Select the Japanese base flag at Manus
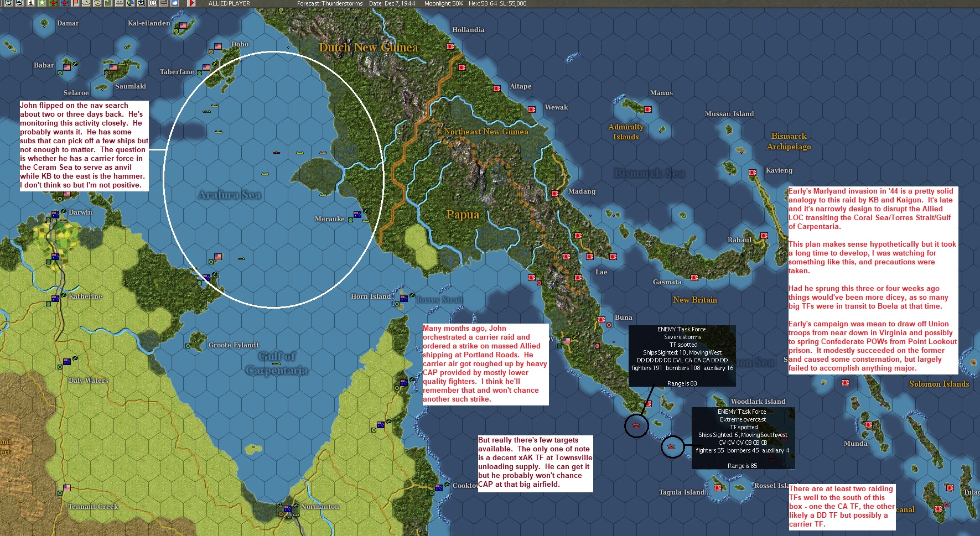The image size is (980, 536). click(x=648, y=109)
